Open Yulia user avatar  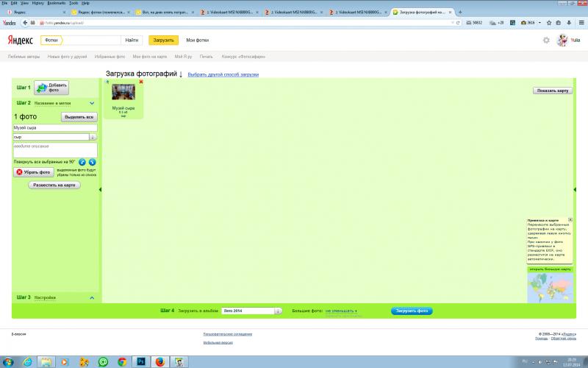(x=562, y=40)
